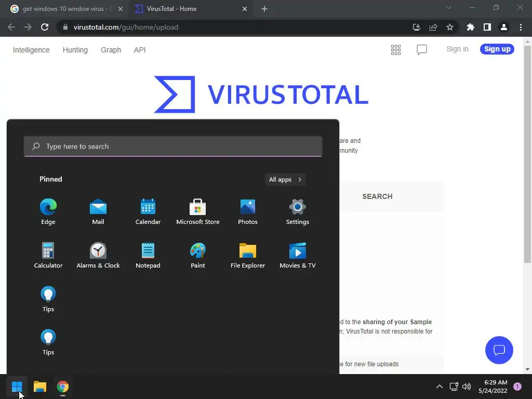532x399 pixels.
Task: Launch the Photos app
Action: click(248, 212)
